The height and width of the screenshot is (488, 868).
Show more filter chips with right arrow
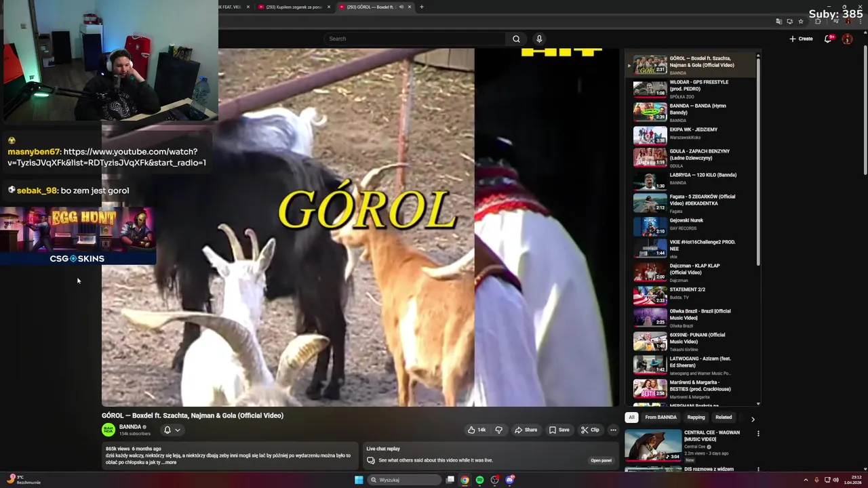[752, 419]
